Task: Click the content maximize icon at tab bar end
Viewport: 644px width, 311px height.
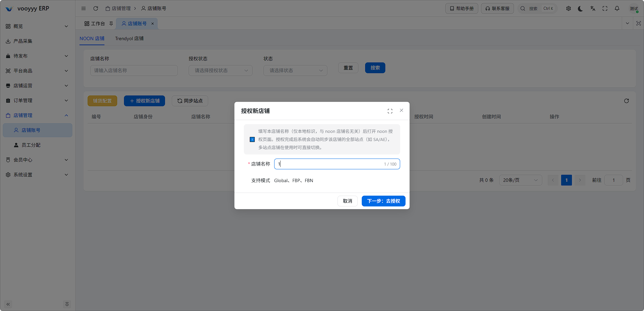Action: point(638,23)
